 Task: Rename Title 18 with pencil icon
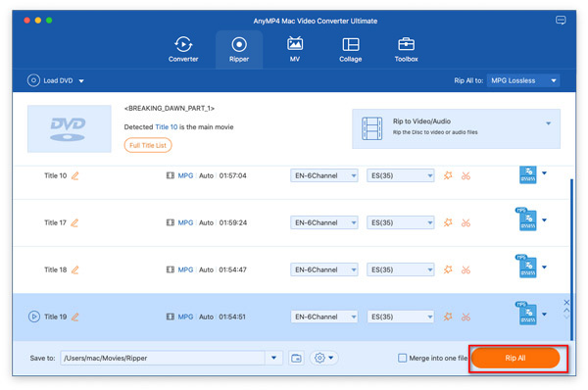pos(75,269)
